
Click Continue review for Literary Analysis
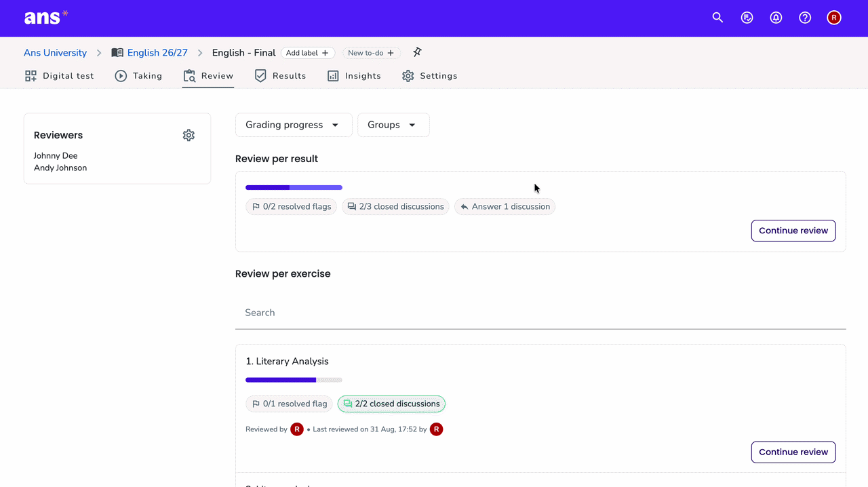coord(793,452)
